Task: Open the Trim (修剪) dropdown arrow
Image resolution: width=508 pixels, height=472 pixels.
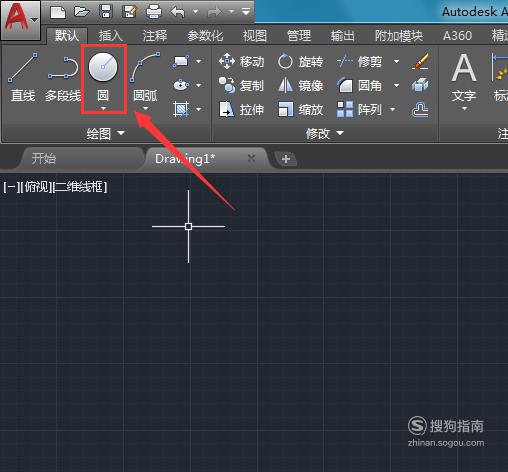Action: pyautogui.click(x=396, y=62)
